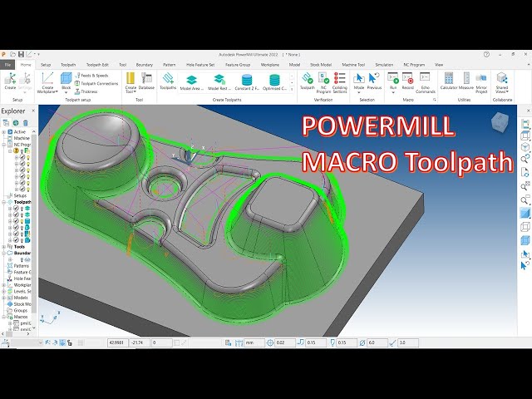The width and height of the screenshot is (532, 399).
Task: Open Colliding Sections check
Action: pyautogui.click(x=340, y=82)
